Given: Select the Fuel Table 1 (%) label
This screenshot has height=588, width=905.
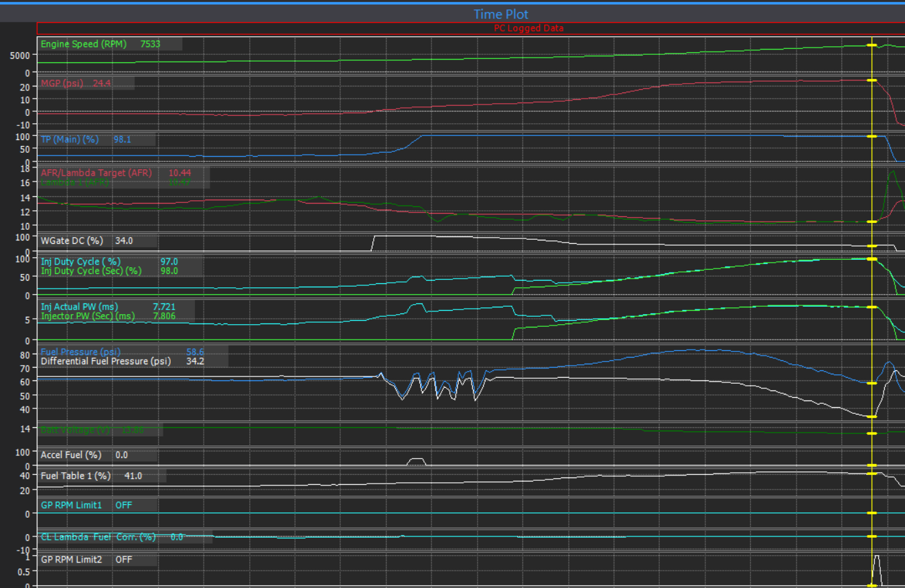Looking at the screenshot, I should [x=76, y=476].
